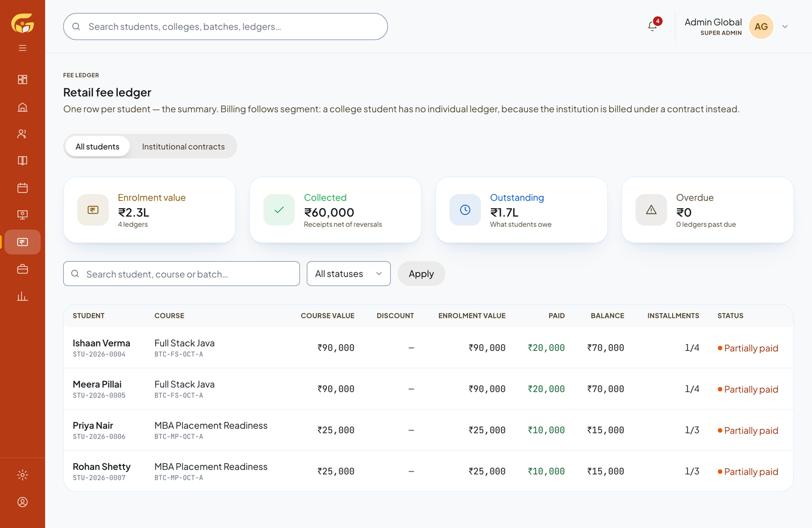Click the ENROLMENT VALUE column header
The width and height of the screenshot is (812, 528).
(x=472, y=316)
